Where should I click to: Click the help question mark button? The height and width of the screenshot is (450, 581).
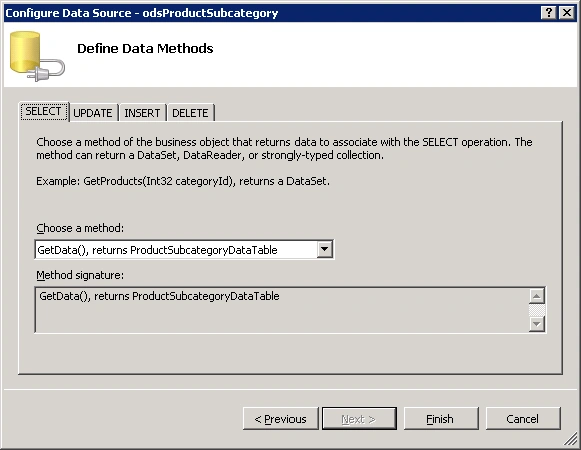tap(548, 13)
